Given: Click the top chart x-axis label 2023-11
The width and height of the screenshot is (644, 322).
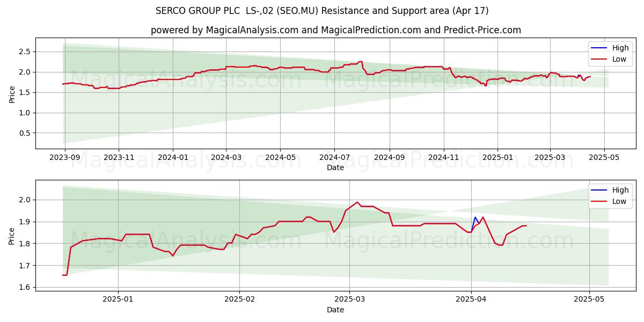Looking at the screenshot, I should coord(119,158).
